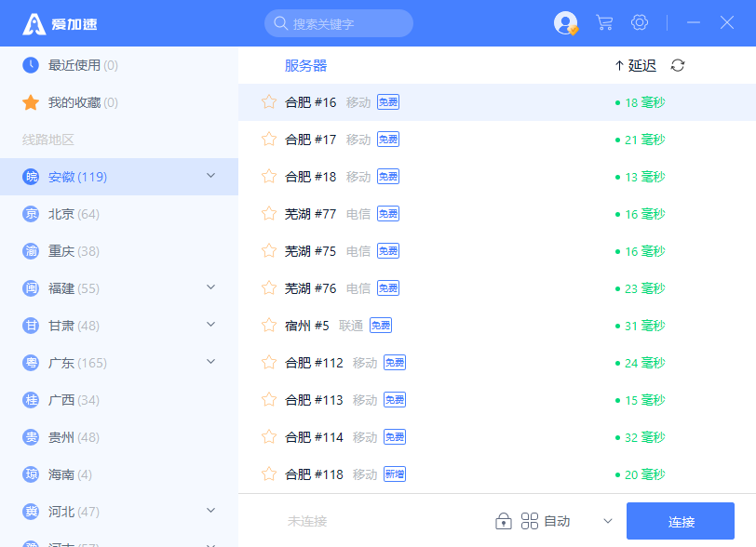Sort servers by 延迟 column header
The width and height of the screenshot is (756, 547).
(636, 65)
